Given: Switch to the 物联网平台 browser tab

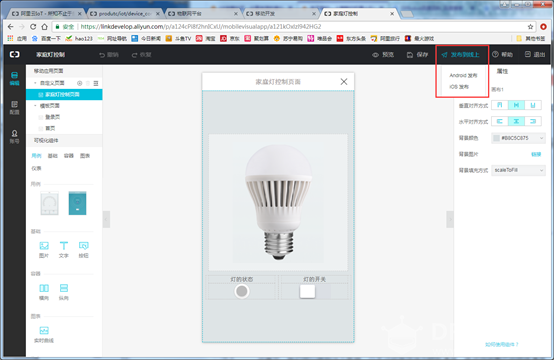Looking at the screenshot, I should tap(203, 13).
